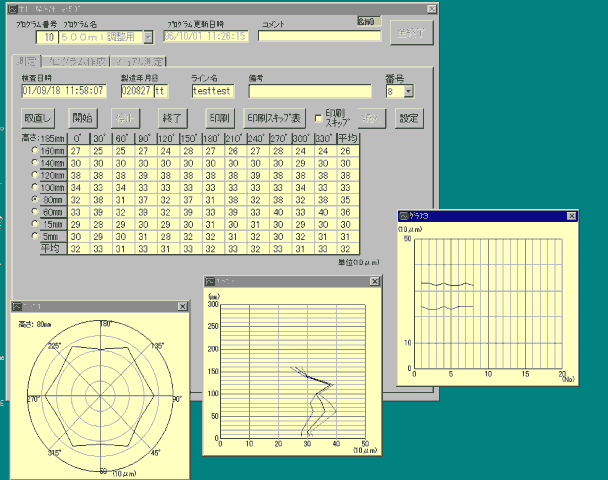Click the プログラム番号 field showing 10
This screenshot has width=608, height=480.
point(47,37)
